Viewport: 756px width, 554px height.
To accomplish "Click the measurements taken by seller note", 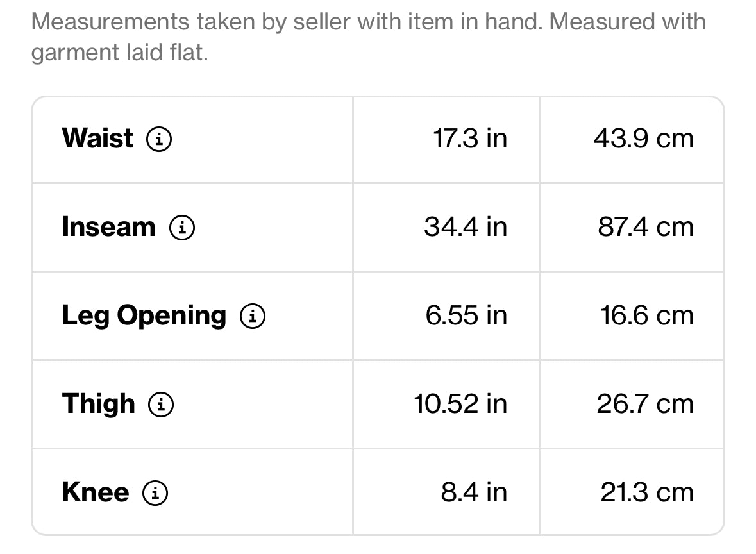I will point(368,37).
